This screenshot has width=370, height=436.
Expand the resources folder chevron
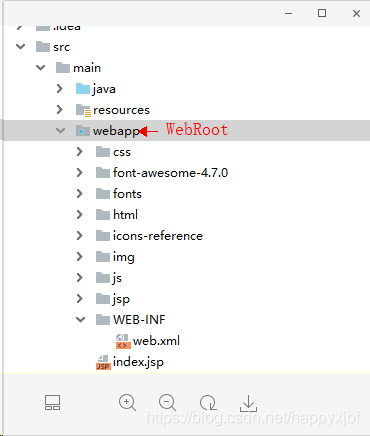[60, 109]
